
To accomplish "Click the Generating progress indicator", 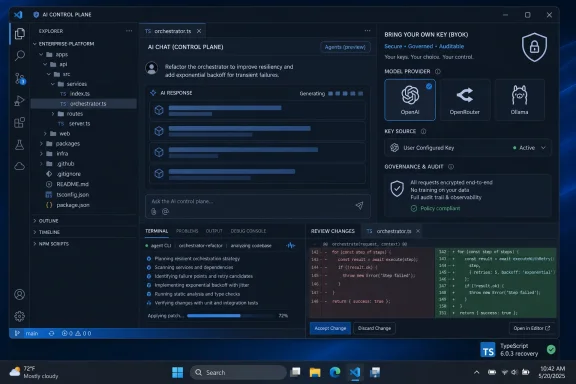I will tap(331, 93).
